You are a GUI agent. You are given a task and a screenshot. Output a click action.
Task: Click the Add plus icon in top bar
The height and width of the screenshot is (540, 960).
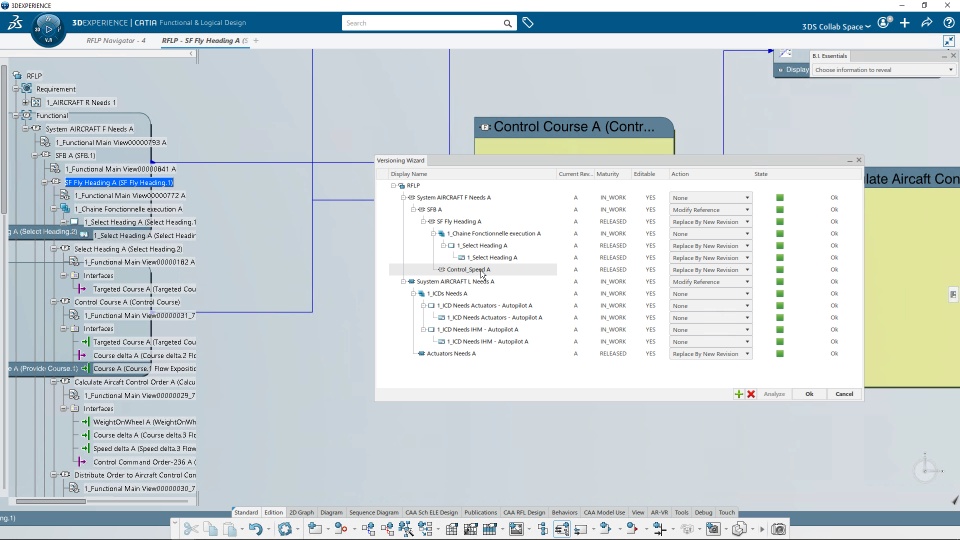[905, 23]
